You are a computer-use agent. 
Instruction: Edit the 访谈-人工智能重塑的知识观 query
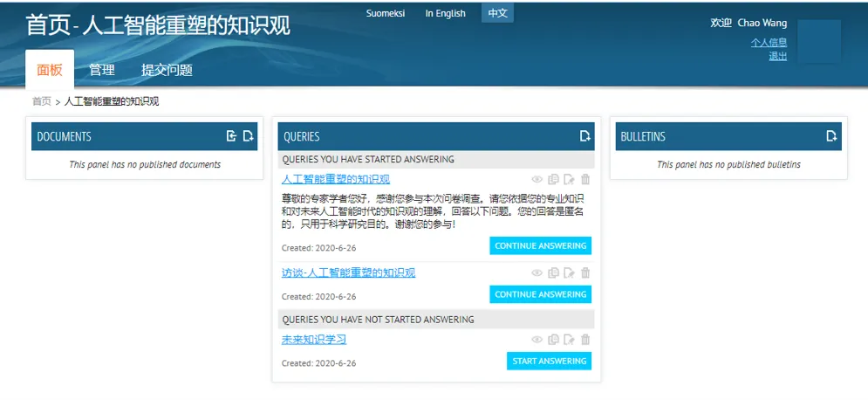pyautogui.click(x=569, y=273)
